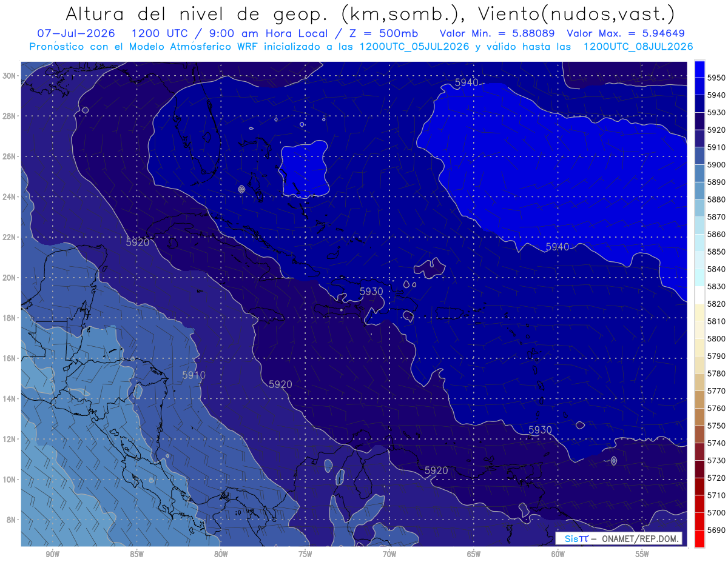Image resolution: width=728 pixels, height=562 pixels.
Task: Click the '30N' latitude axis label
Action: (10, 76)
